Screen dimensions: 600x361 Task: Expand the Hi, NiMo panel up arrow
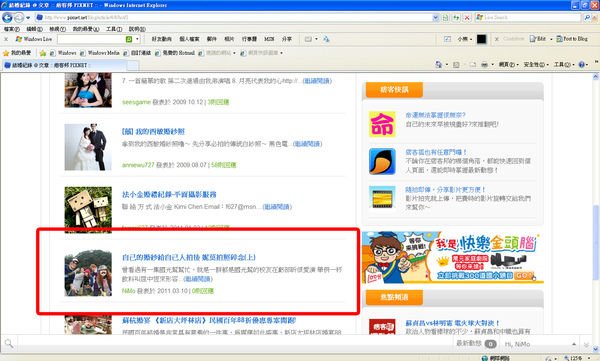point(574,344)
